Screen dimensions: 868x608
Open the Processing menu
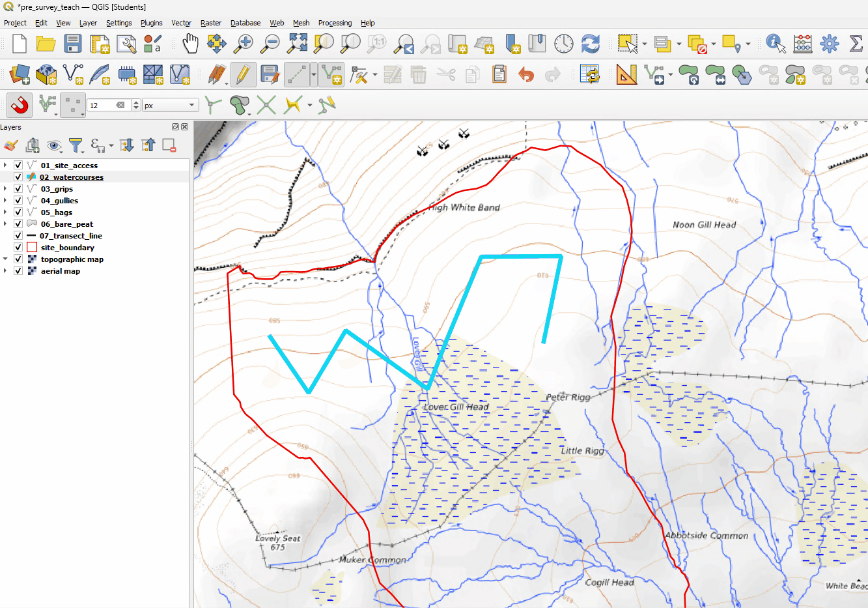point(335,23)
